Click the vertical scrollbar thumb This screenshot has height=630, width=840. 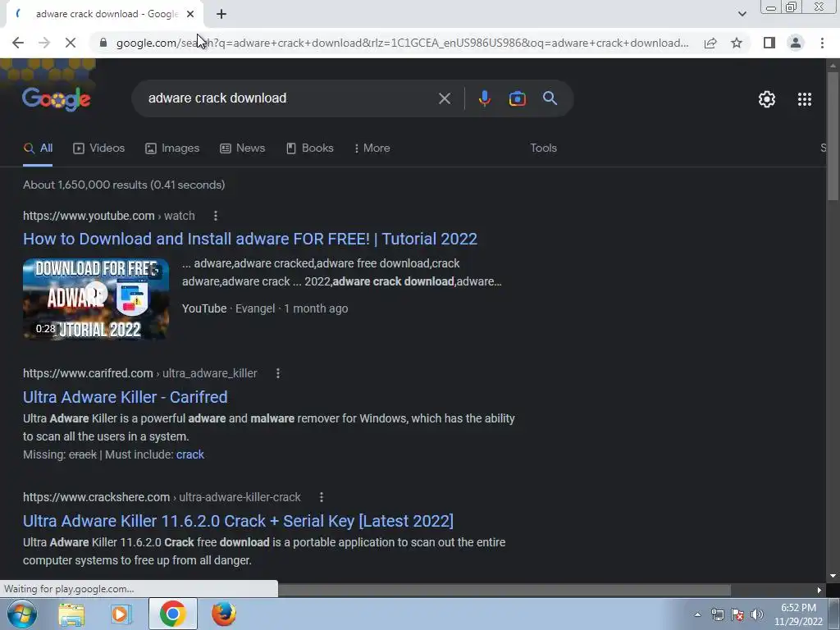tap(833, 135)
